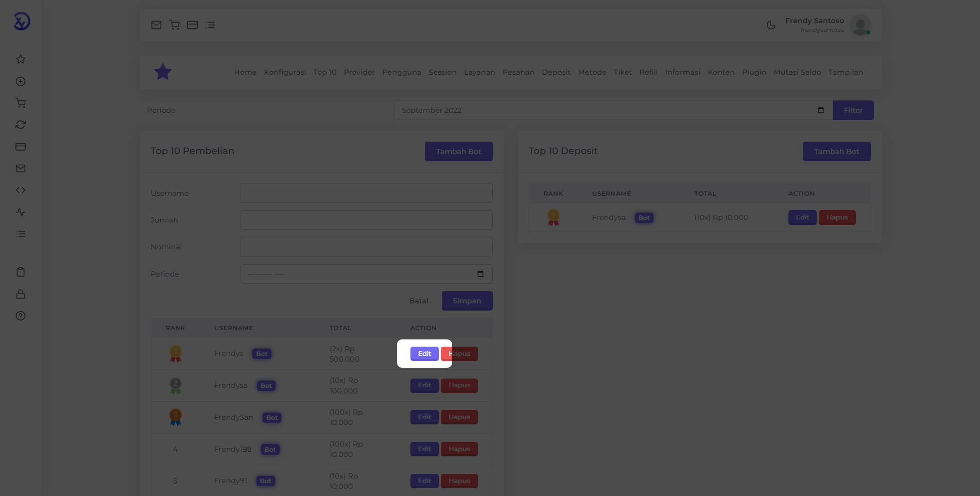The image size is (980, 496).
Task: Click the site logo in the top-left corner
Action: (x=22, y=21)
